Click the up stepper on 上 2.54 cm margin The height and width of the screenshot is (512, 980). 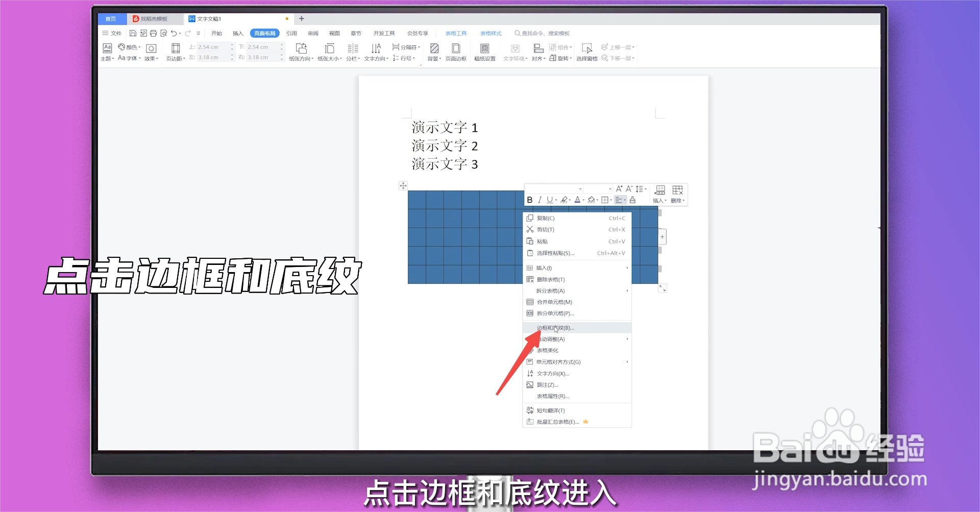[232, 44]
